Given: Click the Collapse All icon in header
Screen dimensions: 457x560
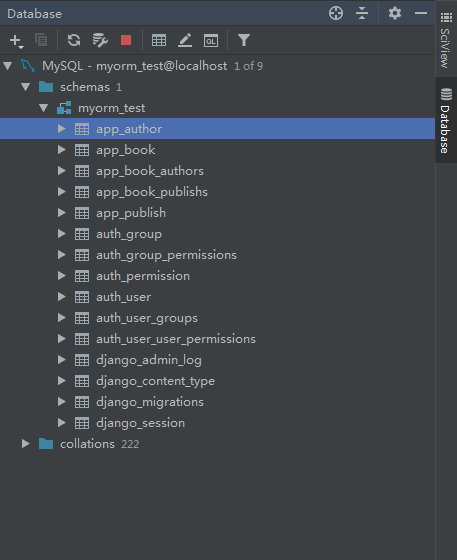Looking at the screenshot, I should [x=362, y=13].
